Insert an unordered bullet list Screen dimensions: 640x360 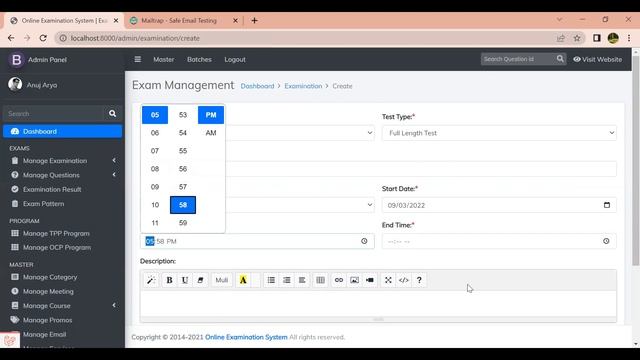click(271, 280)
